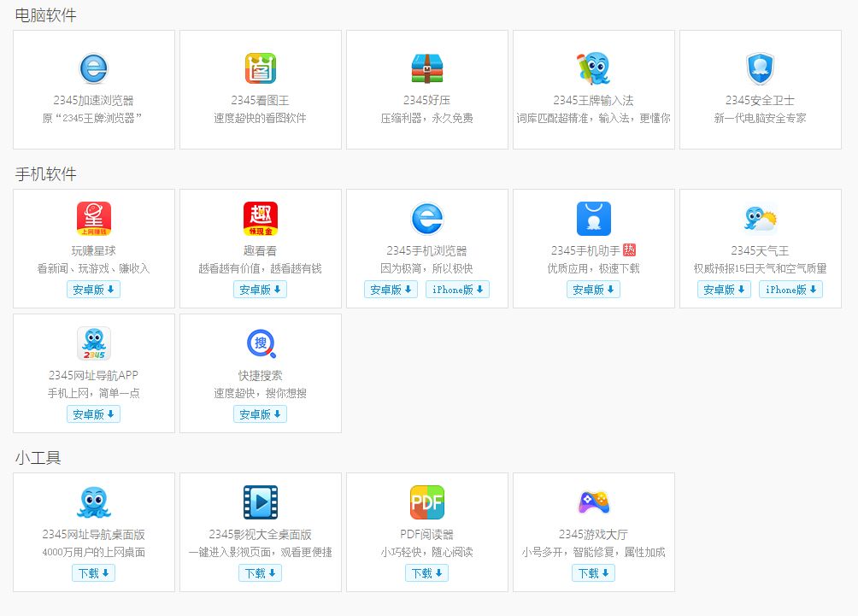
Task: Select the 2345好压 archive icon
Action: point(426,68)
